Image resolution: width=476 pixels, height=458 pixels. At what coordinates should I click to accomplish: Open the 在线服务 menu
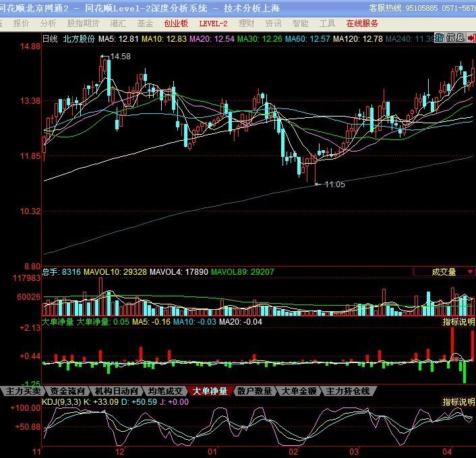(362, 24)
